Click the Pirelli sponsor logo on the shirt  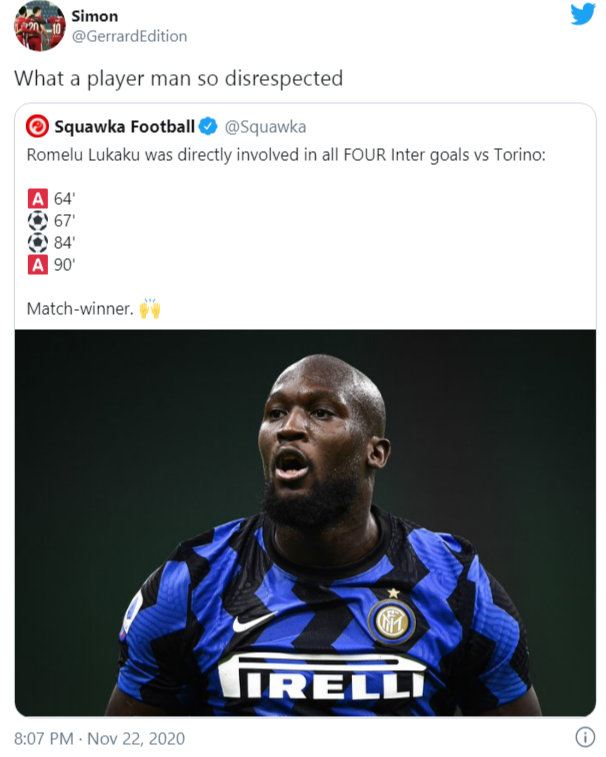321,676
